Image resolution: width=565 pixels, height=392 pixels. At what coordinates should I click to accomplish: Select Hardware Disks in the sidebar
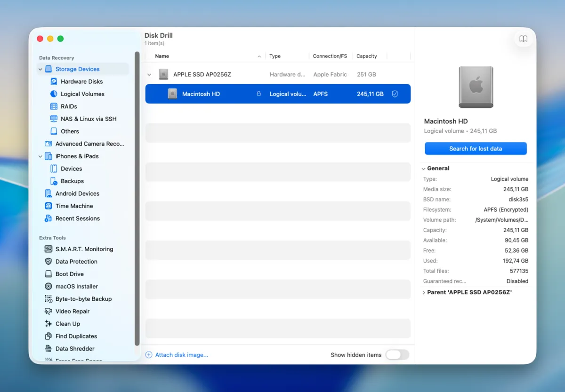(x=81, y=81)
